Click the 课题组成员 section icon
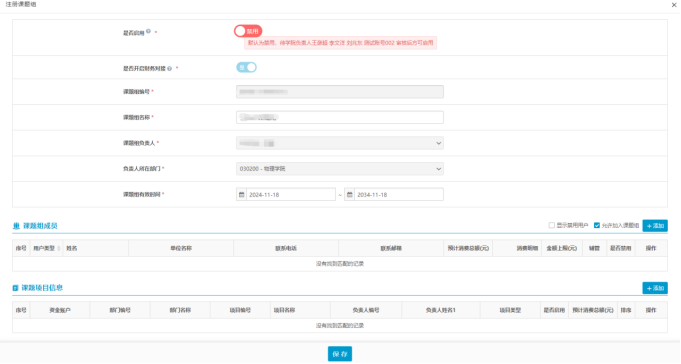Viewport: 681px width, 364px height. pos(17,226)
